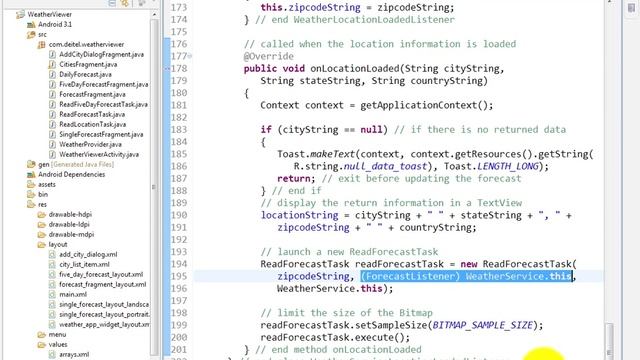Select WeatherProvider.java in the tree
This screenshot has height=360, width=640.
point(90,144)
